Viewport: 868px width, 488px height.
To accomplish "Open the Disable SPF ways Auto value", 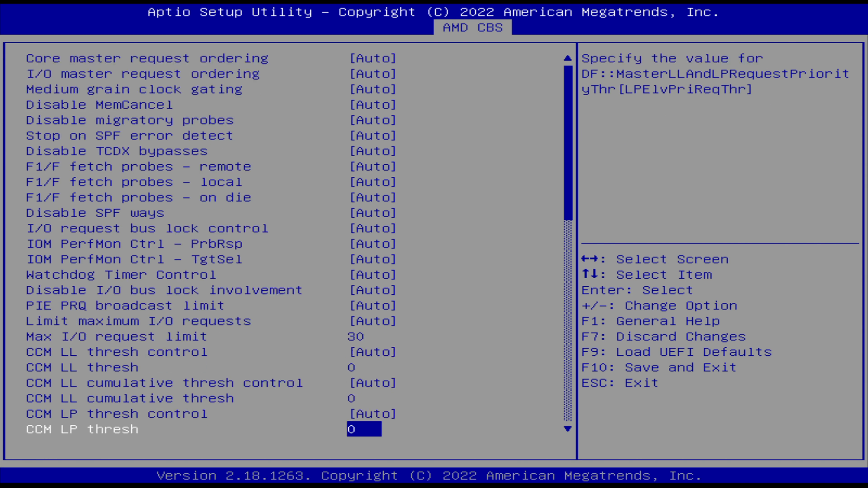I will point(373,213).
